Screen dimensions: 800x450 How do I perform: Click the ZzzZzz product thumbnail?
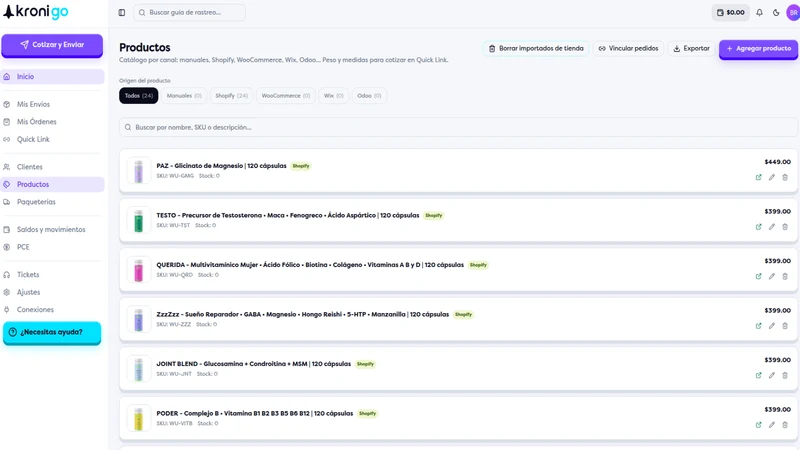[x=138, y=319]
